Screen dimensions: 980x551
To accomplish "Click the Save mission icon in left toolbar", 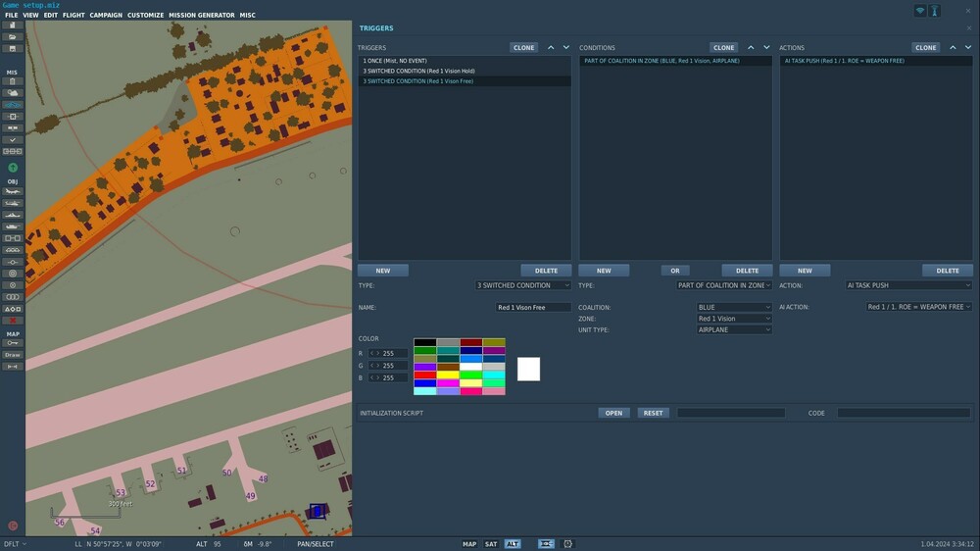I will 13,48.
